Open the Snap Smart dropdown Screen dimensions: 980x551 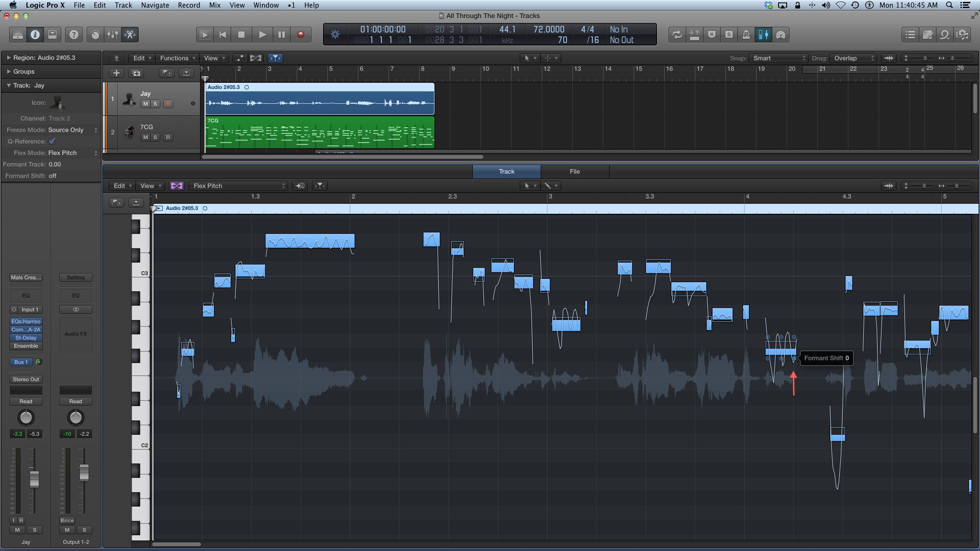[x=779, y=58]
